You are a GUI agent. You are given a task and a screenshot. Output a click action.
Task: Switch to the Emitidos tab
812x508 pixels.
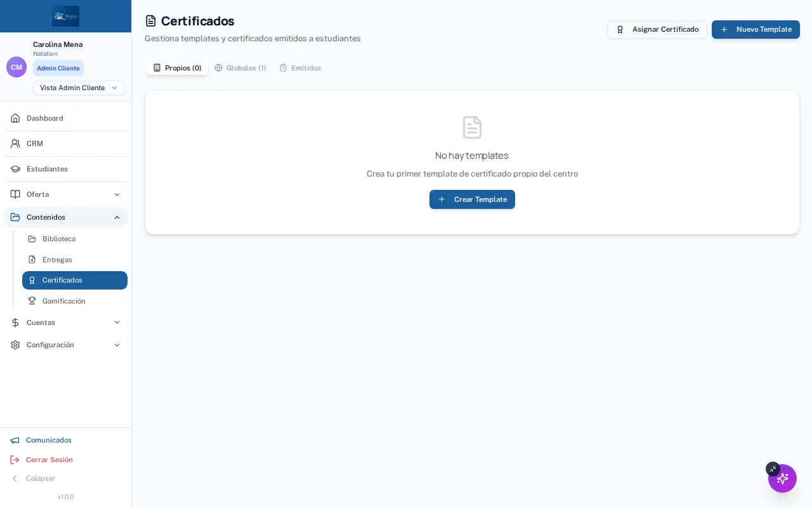[x=300, y=68]
